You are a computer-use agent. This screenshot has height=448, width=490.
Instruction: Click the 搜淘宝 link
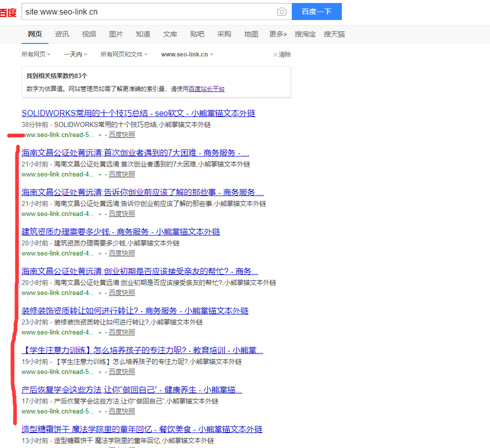(x=305, y=34)
